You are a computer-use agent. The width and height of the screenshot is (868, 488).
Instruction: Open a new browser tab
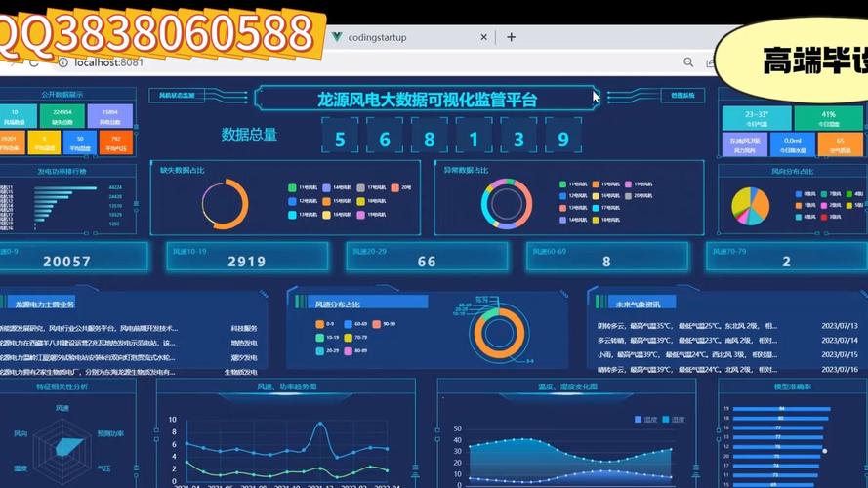[511, 37]
